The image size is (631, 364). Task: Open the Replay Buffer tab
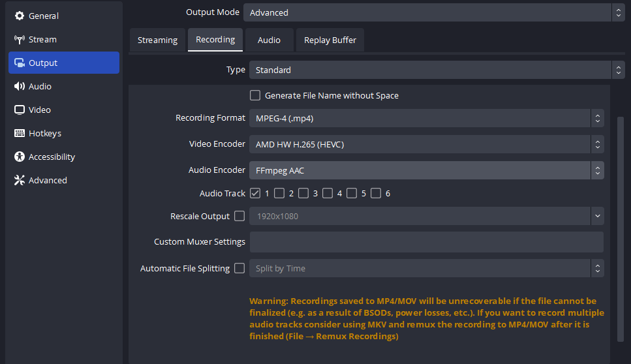coord(330,40)
